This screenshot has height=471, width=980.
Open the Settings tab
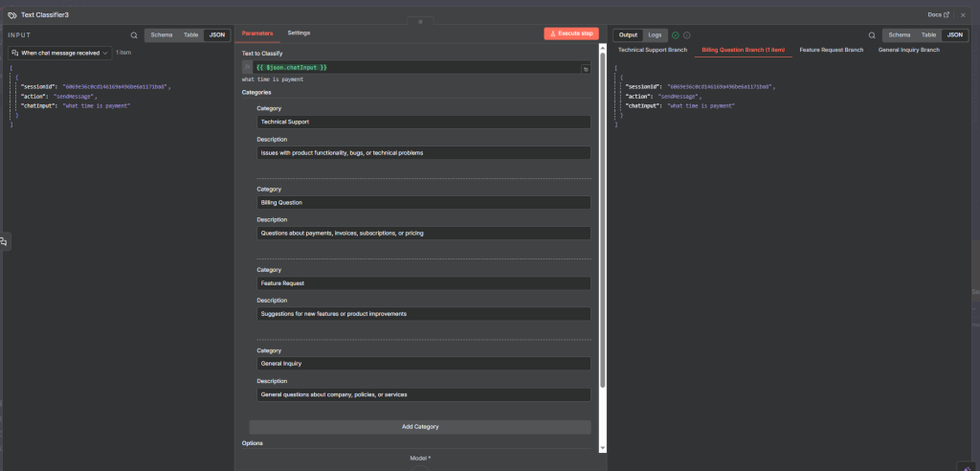[299, 33]
